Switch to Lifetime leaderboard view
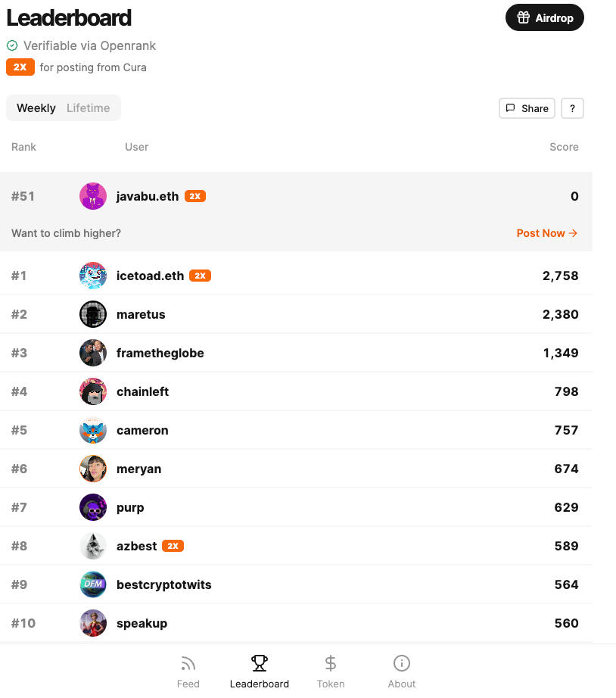 pyautogui.click(x=88, y=108)
